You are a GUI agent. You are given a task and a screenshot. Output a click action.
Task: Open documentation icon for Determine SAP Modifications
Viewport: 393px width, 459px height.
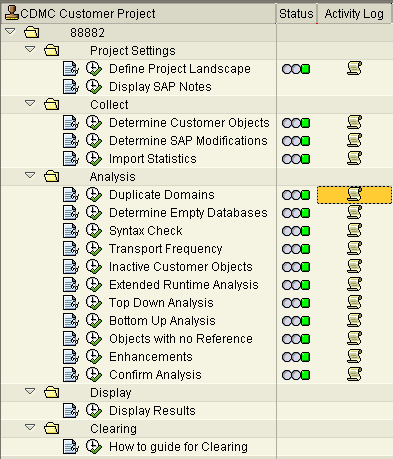click(x=71, y=141)
